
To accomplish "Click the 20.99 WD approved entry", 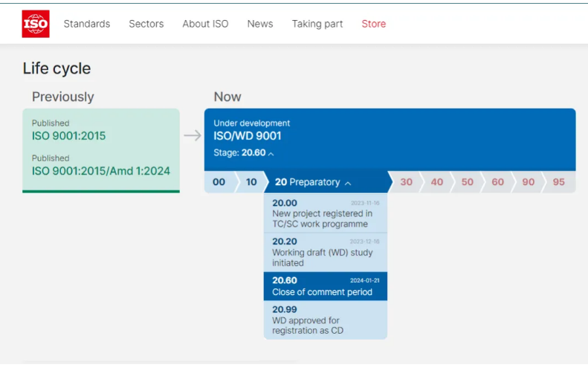I will click(x=325, y=320).
